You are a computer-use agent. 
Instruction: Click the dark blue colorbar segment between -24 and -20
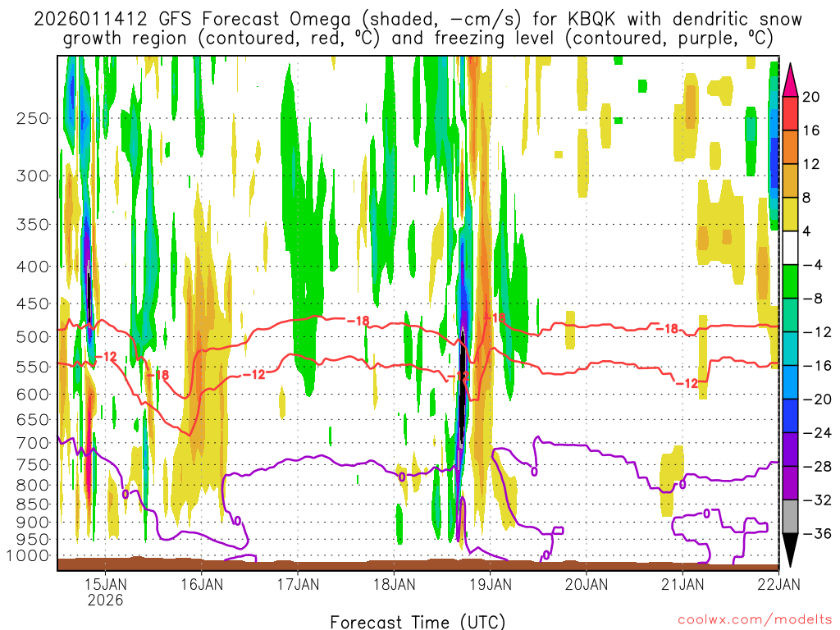pos(790,416)
